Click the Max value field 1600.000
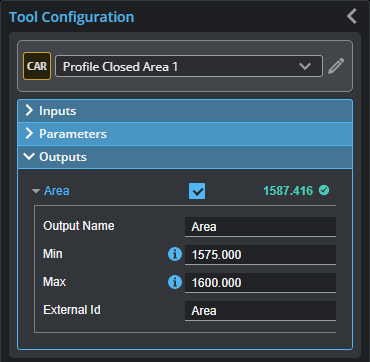This screenshot has width=370, height=362. 260,283
